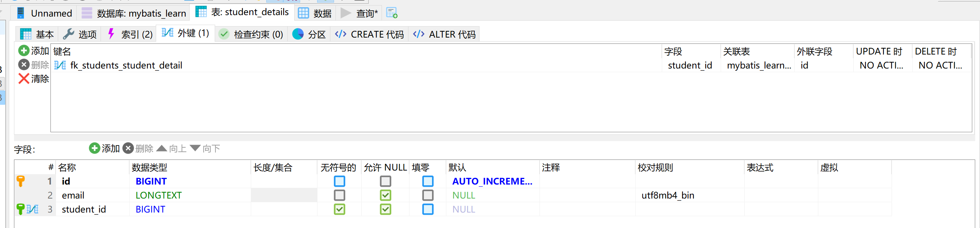Viewport: 980px width, 228px height.
Task: Click the green add field plus icon
Action: (x=94, y=148)
